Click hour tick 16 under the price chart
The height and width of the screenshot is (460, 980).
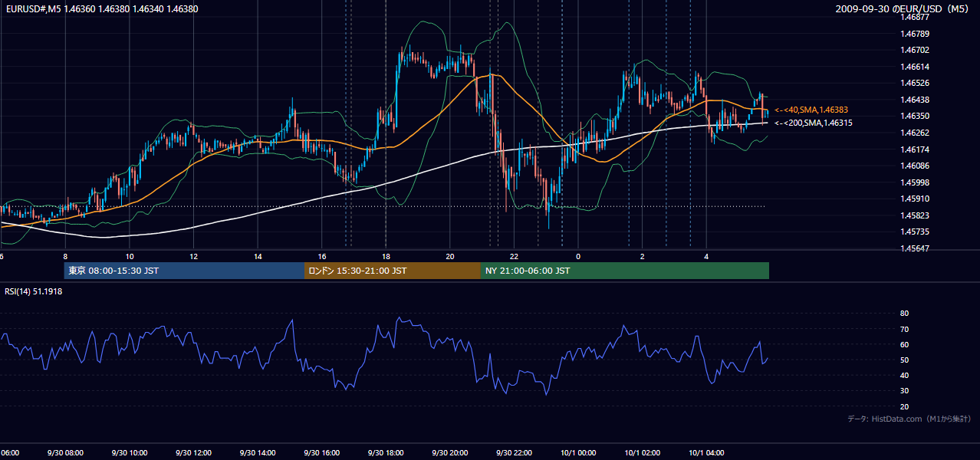322,256
